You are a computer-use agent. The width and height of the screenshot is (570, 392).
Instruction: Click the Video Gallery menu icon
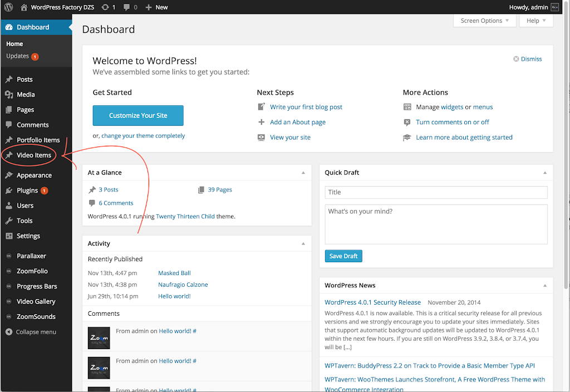9,301
